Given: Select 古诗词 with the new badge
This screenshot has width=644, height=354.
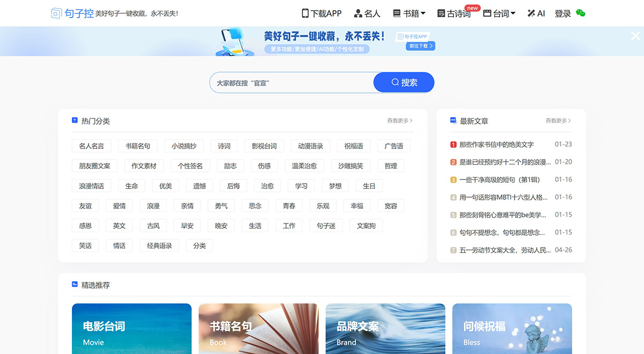Looking at the screenshot, I should 456,13.
